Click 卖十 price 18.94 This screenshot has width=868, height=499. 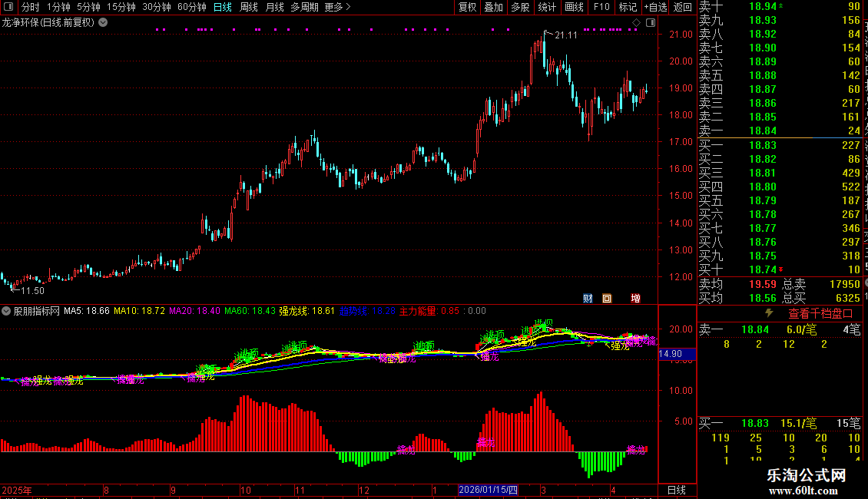763,6
